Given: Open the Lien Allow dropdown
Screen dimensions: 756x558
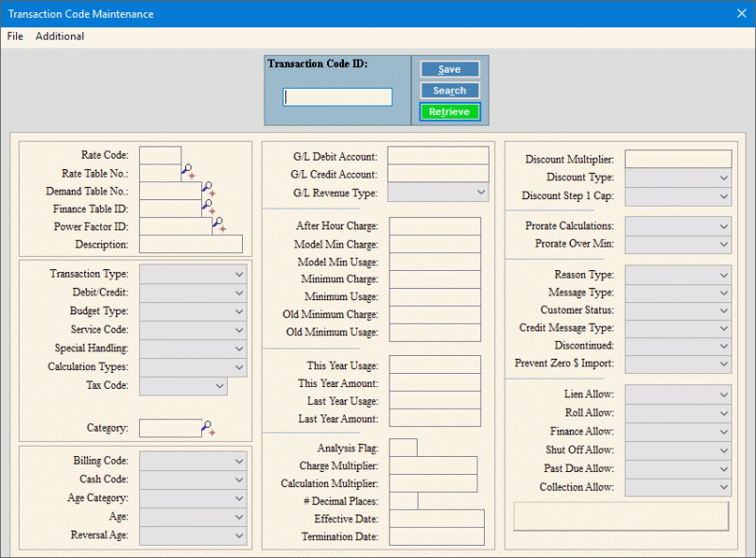Looking at the screenshot, I should tap(679, 395).
